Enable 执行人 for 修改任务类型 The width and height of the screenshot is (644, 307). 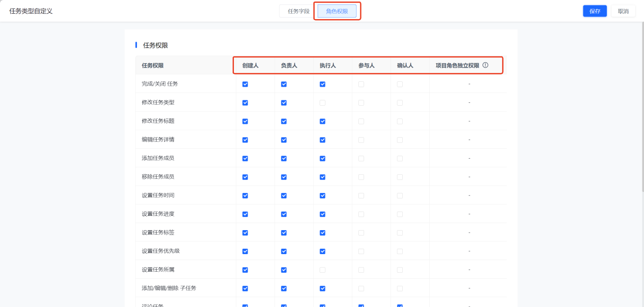322,103
